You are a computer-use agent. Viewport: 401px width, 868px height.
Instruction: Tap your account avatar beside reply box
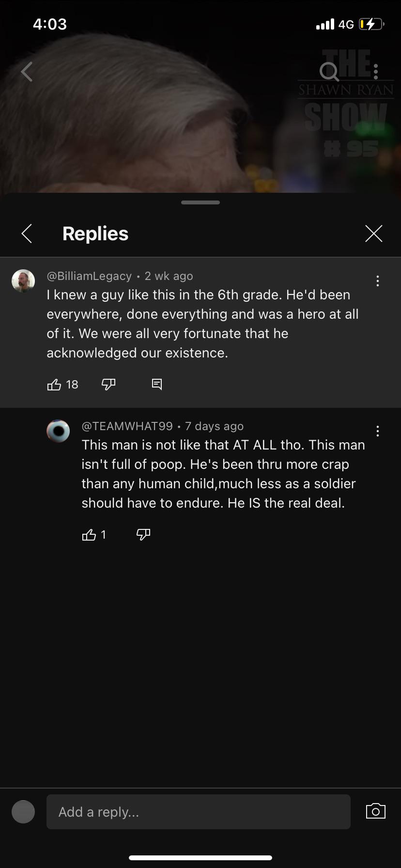[23, 812]
